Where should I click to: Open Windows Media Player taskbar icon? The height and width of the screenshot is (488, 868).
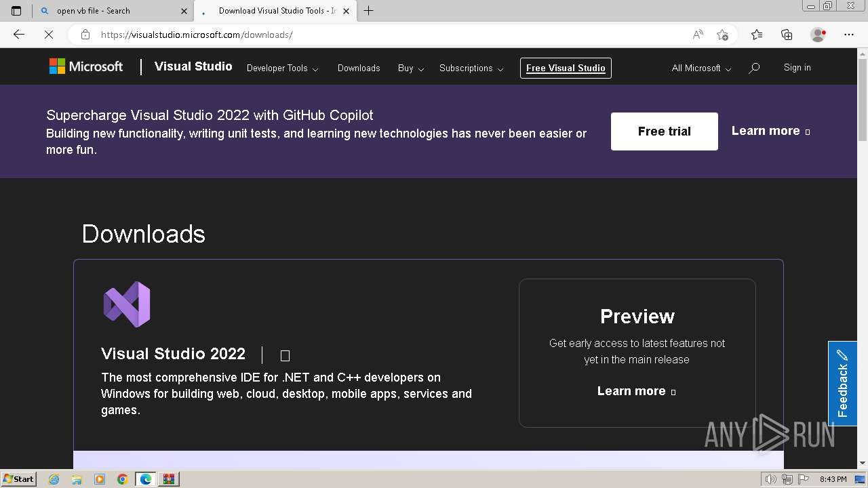click(100, 479)
